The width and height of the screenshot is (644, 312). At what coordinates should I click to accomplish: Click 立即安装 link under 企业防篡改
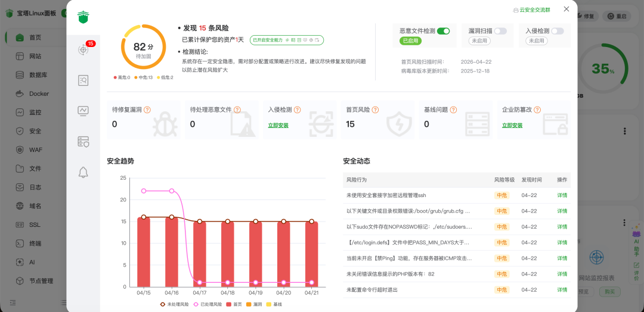click(x=512, y=126)
